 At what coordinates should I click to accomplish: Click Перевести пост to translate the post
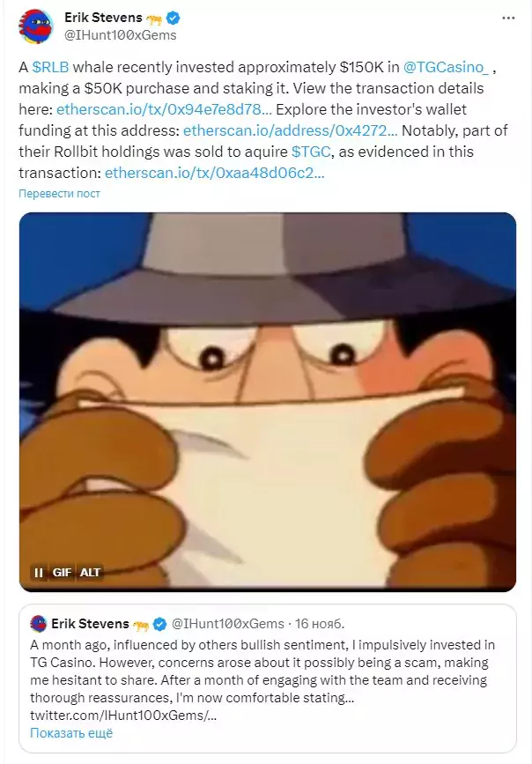(x=59, y=194)
